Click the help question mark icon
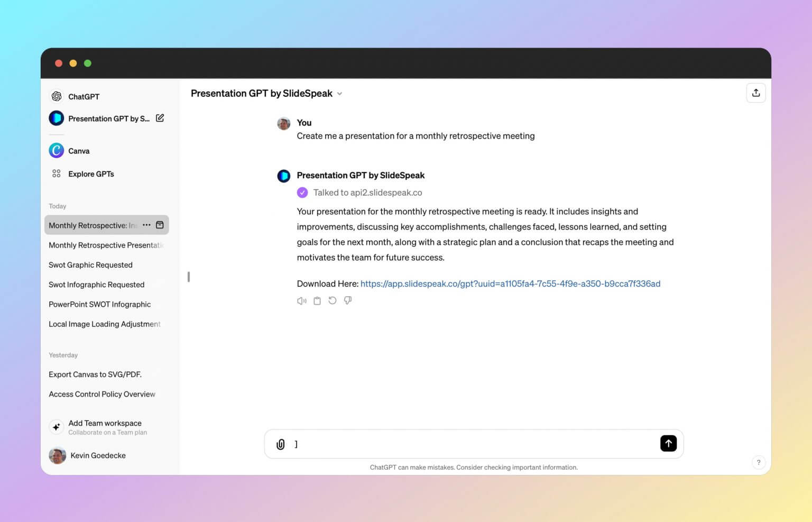Image resolution: width=812 pixels, height=522 pixels. (759, 462)
